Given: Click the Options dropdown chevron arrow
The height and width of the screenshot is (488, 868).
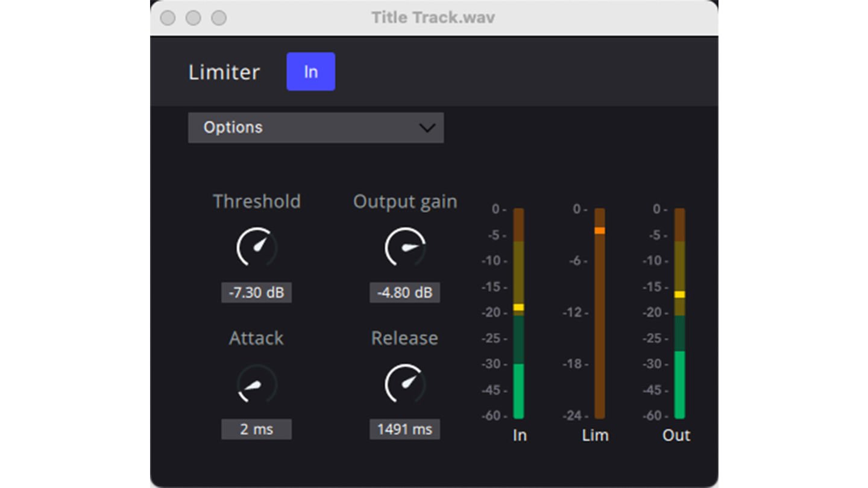Looking at the screenshot, I should [427, 128].
